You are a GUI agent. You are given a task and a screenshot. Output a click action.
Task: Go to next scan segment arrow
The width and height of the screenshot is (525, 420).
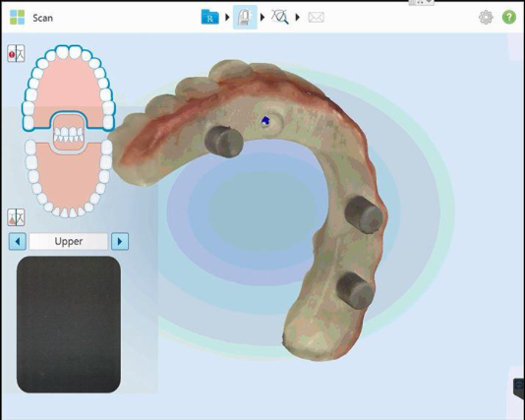(x=120, y=241)
